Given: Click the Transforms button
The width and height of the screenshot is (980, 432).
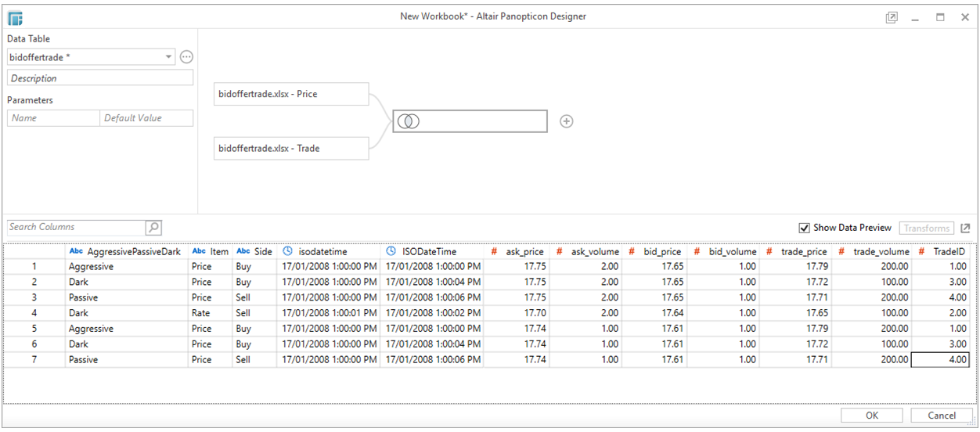Looking at the screenshot, I should [927, 229].
